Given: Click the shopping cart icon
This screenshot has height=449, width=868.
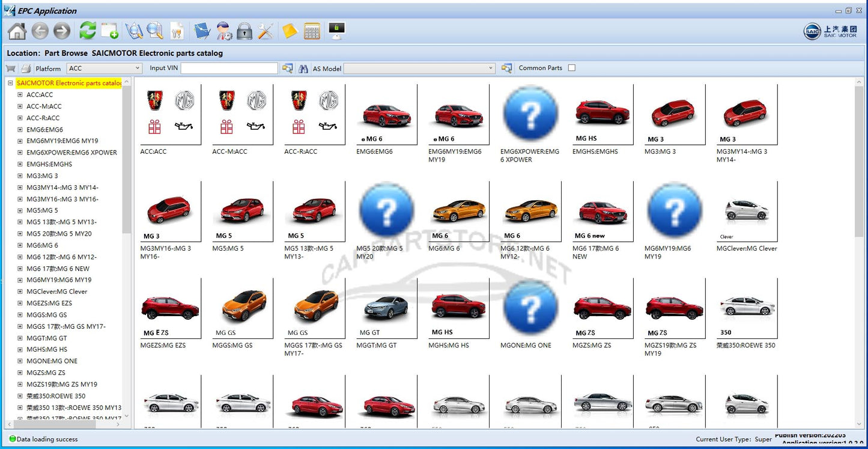Looking at the screenshot, I should pos(11,69).
